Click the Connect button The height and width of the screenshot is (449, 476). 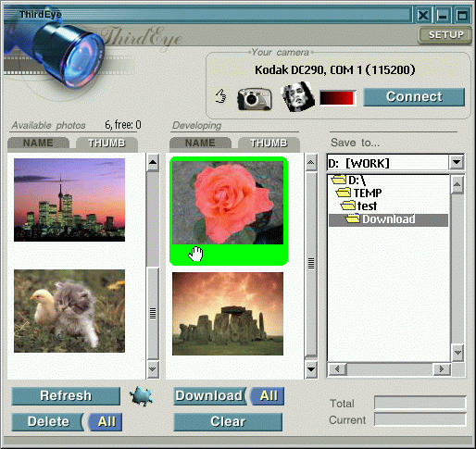[x=414, y=97]
